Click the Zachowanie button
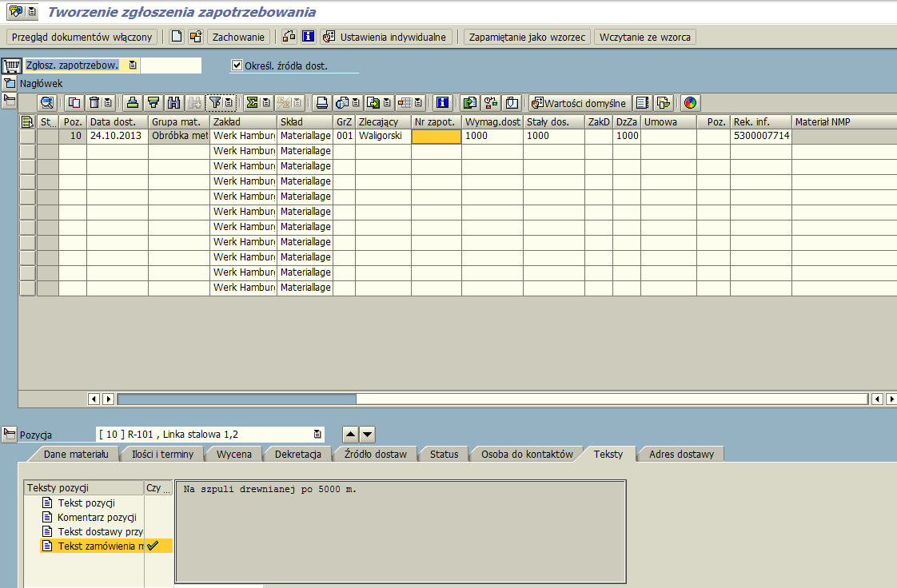Screen dimensions: 897x588 pos(238,37)
